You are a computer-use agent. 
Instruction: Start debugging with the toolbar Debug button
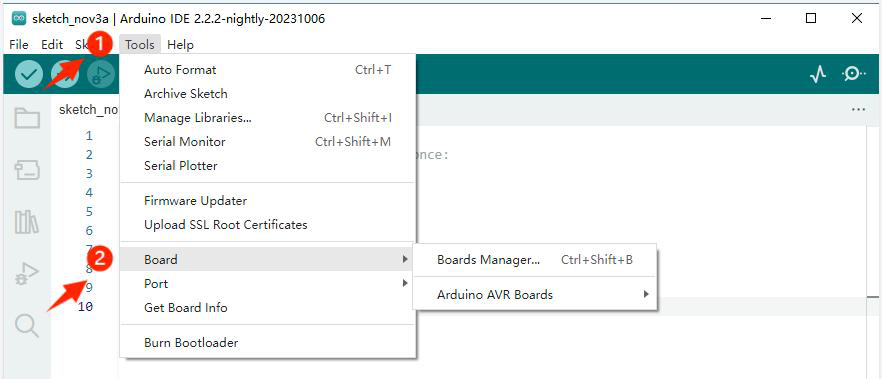pyautogui.click(x=101, y=75)
